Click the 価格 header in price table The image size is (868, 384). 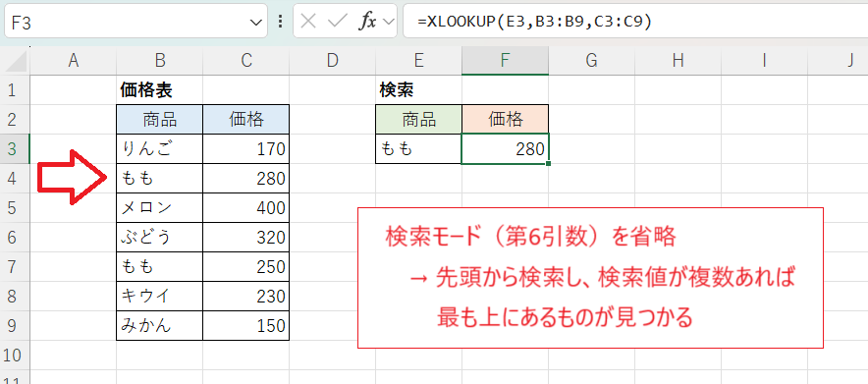click(246, 119)
